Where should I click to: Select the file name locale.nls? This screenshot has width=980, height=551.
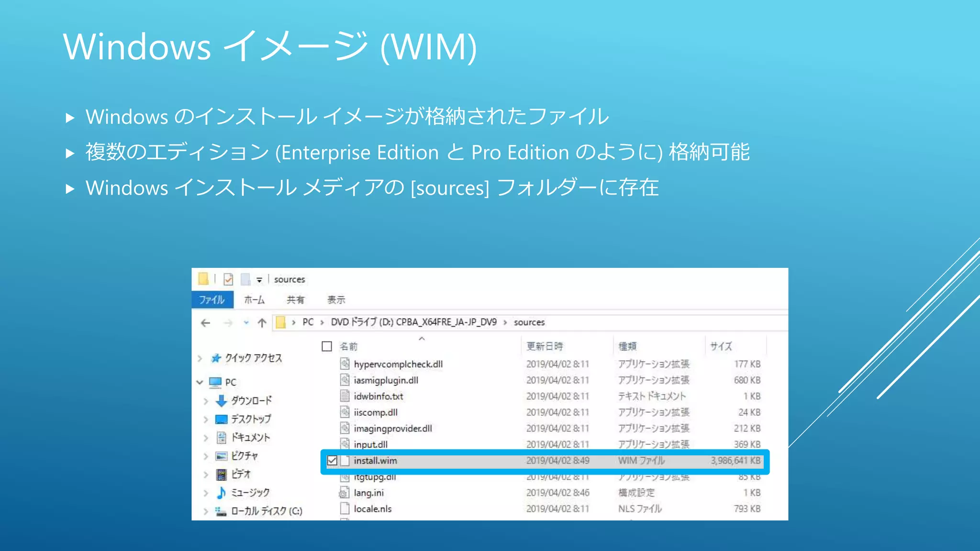click(373, 509)
